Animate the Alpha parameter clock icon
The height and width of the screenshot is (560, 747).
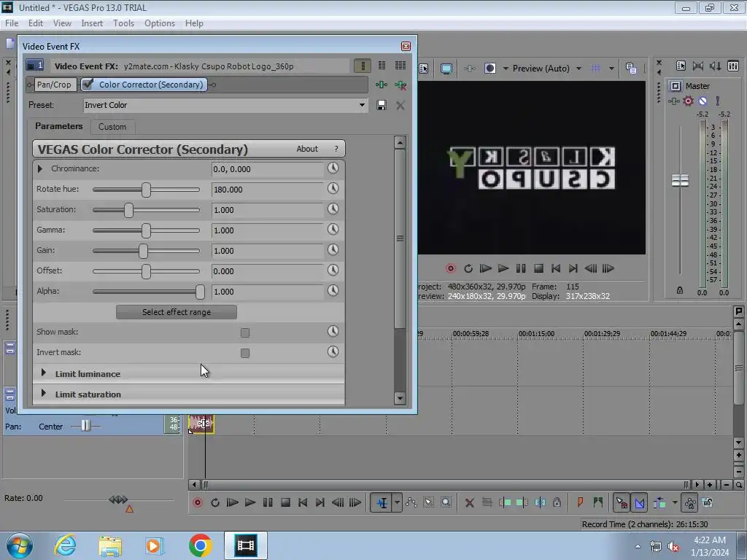(x=333, y=291)
